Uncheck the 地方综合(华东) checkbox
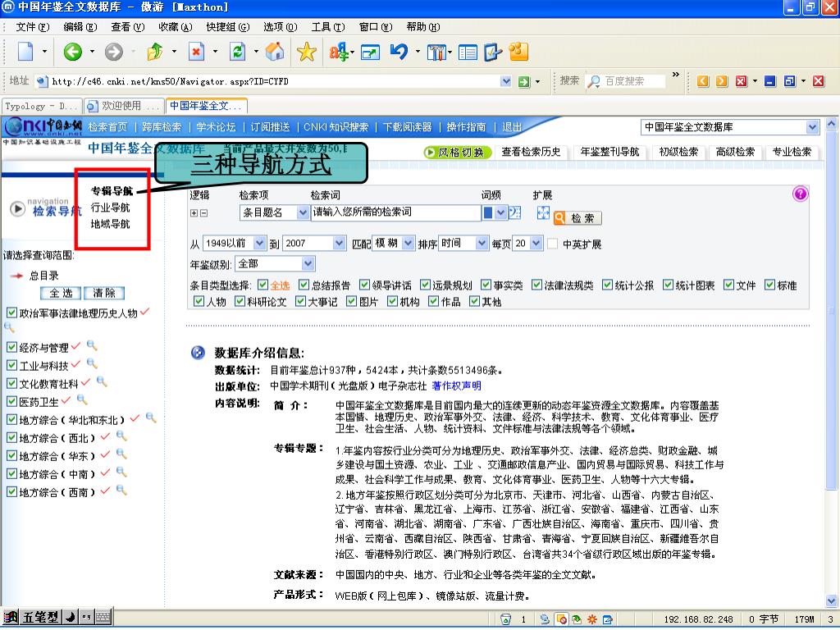 point(11,455)
